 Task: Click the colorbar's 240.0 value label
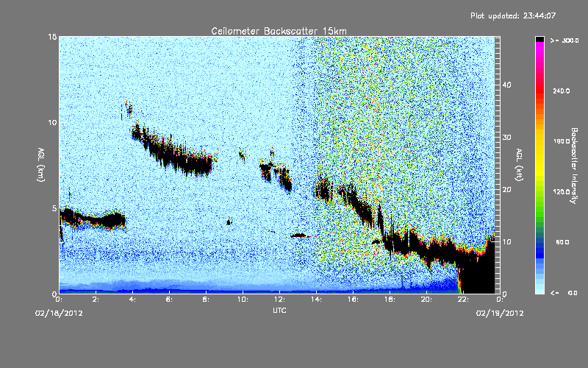[562, 91]
